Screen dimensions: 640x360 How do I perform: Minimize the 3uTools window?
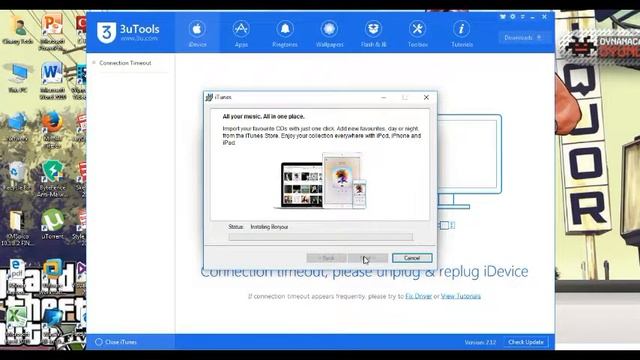[533, 17]
